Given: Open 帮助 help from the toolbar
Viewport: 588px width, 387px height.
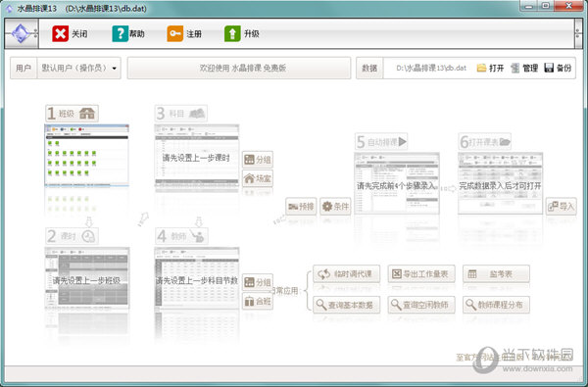Looking at the screenshot, I should click(127, 33).
